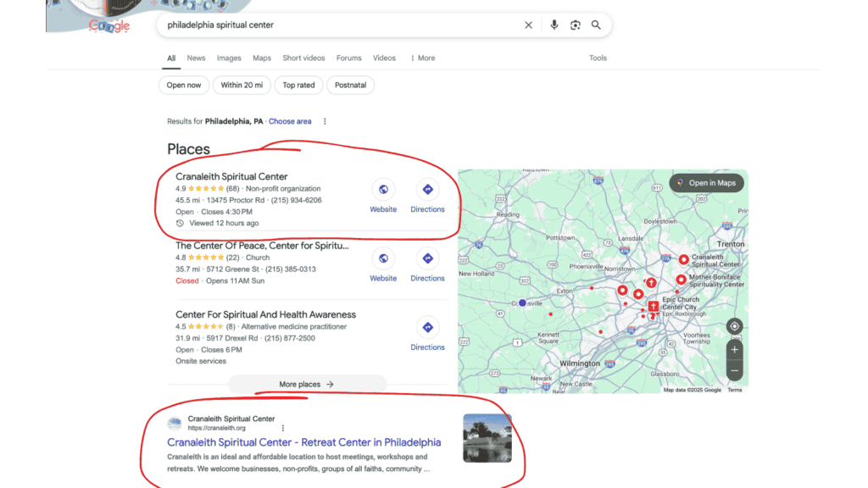This screenshot has width=868, height=488.
Task: Click the Choose area link
Action: click(290, 121)
